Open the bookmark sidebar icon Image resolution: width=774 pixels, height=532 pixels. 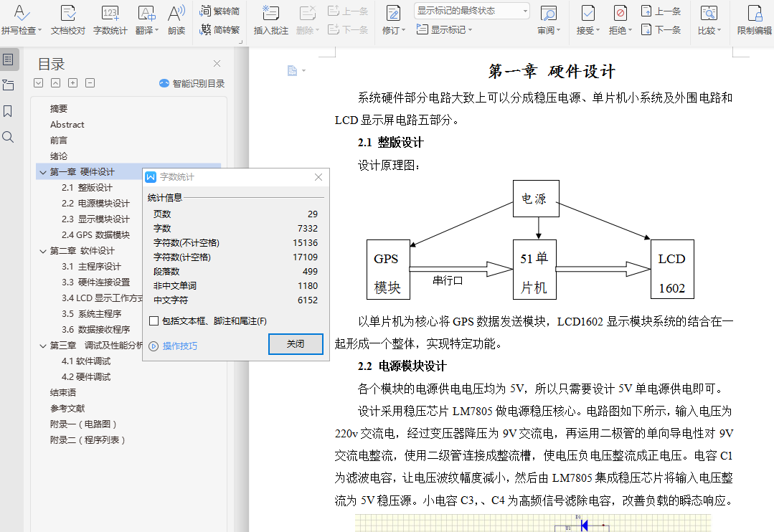coord(8,111)
